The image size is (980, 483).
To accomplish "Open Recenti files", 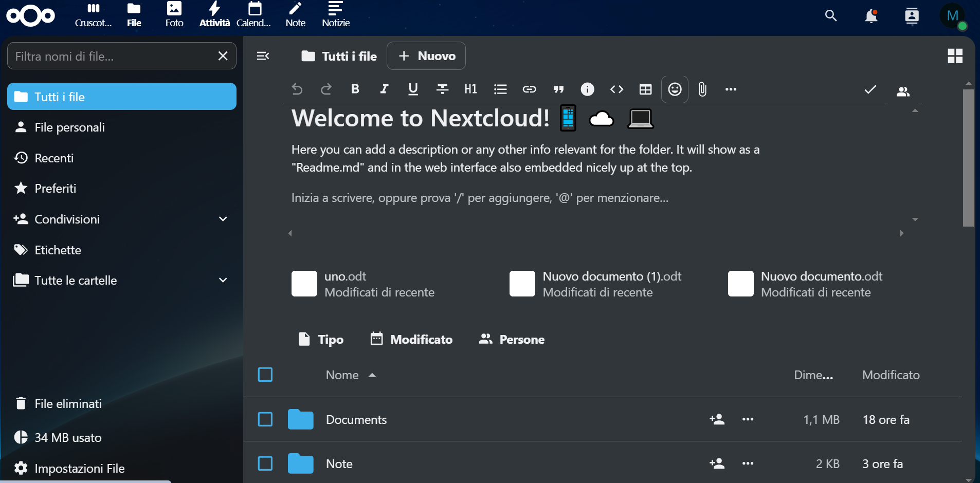I will pyautogui.click(x=122, y=158).
